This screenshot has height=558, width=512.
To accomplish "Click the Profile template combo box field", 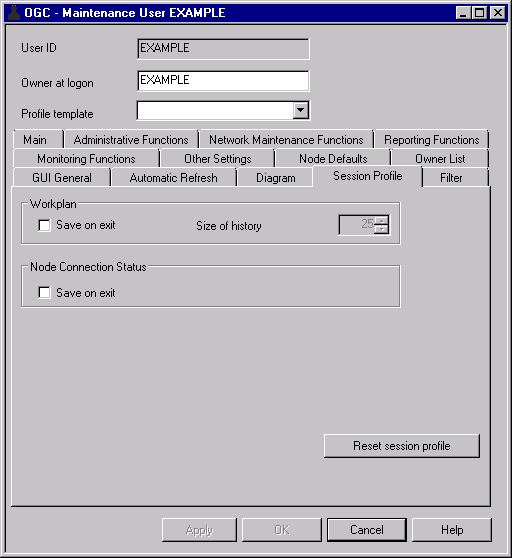I will (223, 110).
